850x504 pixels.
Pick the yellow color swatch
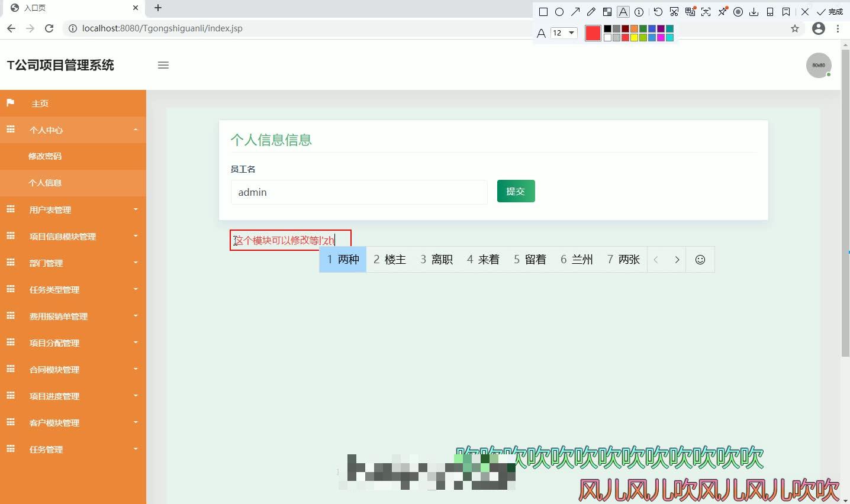tap(635, 36)
